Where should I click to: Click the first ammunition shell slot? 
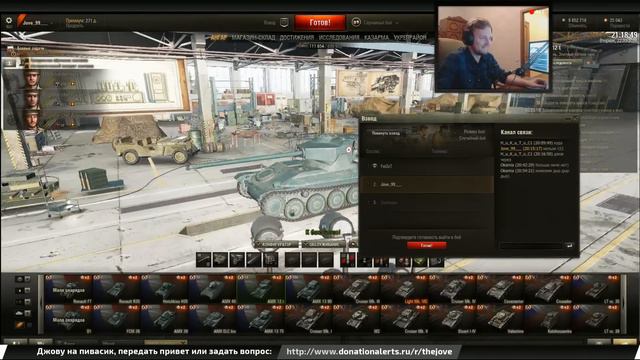pos(348,260)
